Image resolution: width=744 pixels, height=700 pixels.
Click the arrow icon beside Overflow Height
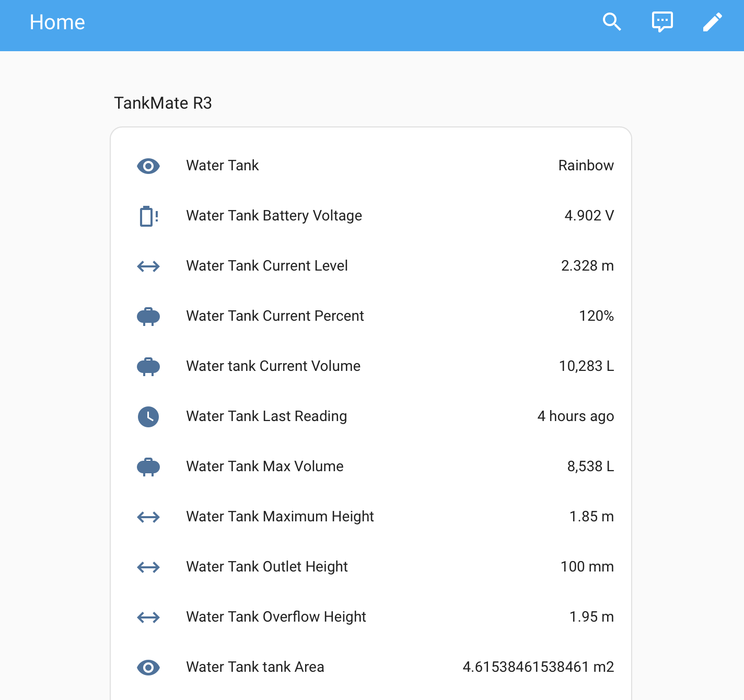click(148, 617)
